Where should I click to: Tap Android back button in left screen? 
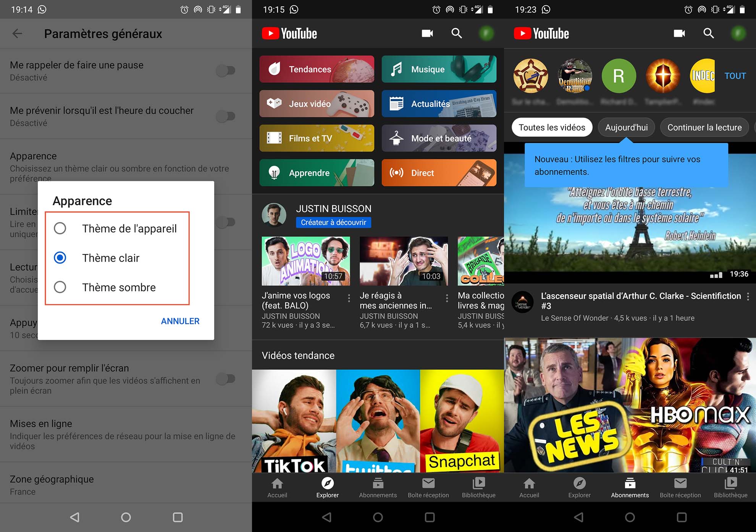pos(75,517)
